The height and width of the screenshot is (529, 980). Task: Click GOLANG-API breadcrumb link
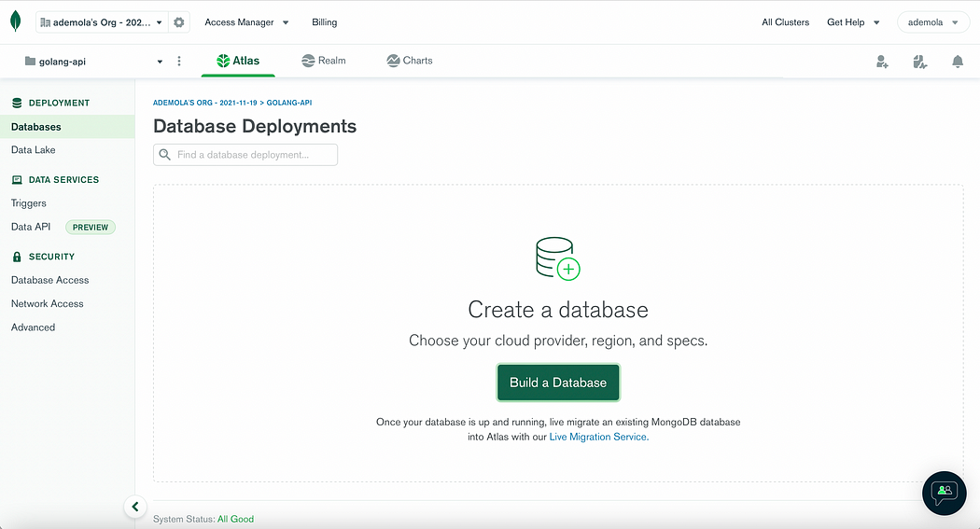(x=289, y=103)
